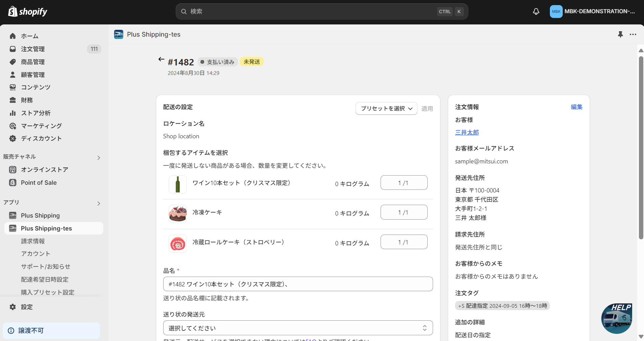This screenshot has width=644, height=341.
Task: Open the 送り状の発送元 select box
Action: coord(298,328)
